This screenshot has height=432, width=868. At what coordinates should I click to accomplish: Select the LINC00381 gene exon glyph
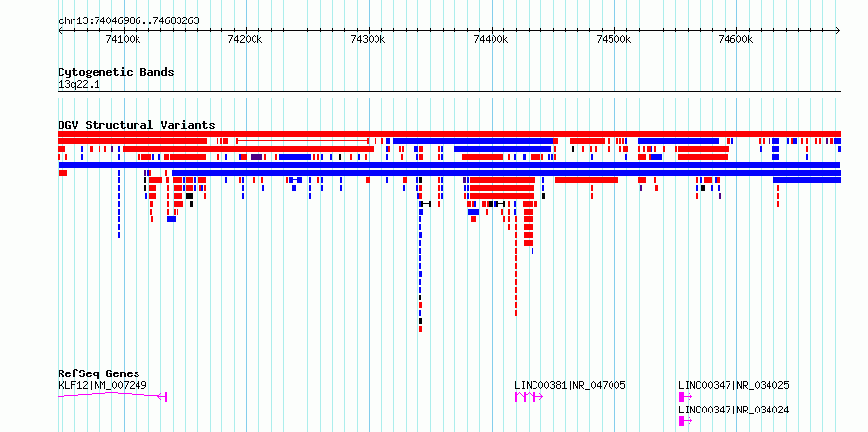[x=529, y=397]
